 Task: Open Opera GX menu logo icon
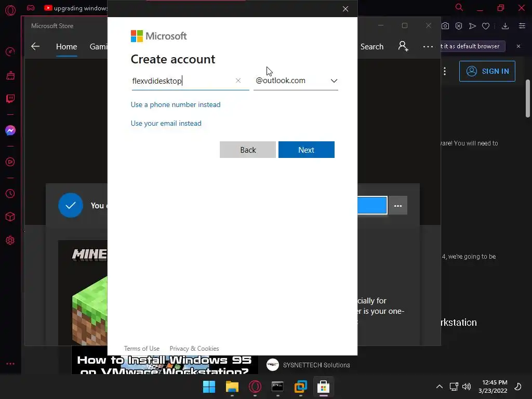click(10, 10)
